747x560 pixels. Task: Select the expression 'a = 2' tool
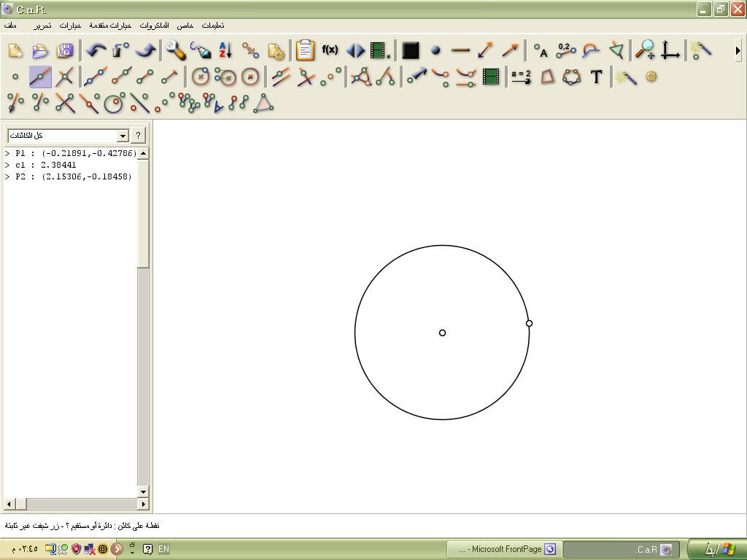click(521, 77)
